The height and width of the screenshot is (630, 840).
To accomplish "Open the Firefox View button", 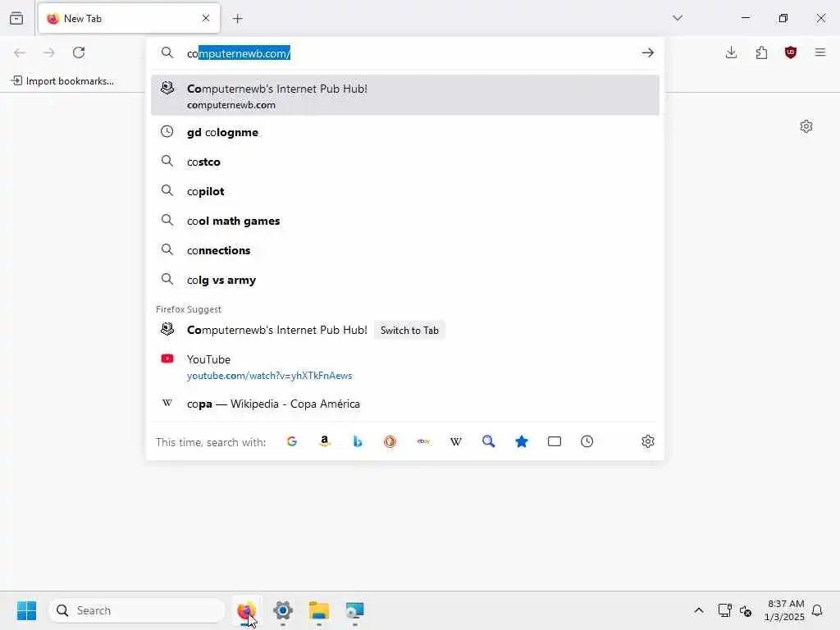I will 16,18.
